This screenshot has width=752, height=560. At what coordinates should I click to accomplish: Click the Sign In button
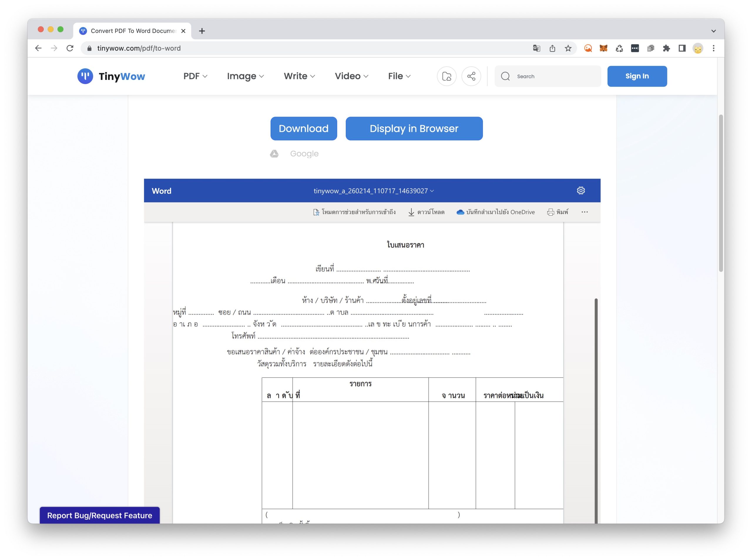(x=637, y=76)
